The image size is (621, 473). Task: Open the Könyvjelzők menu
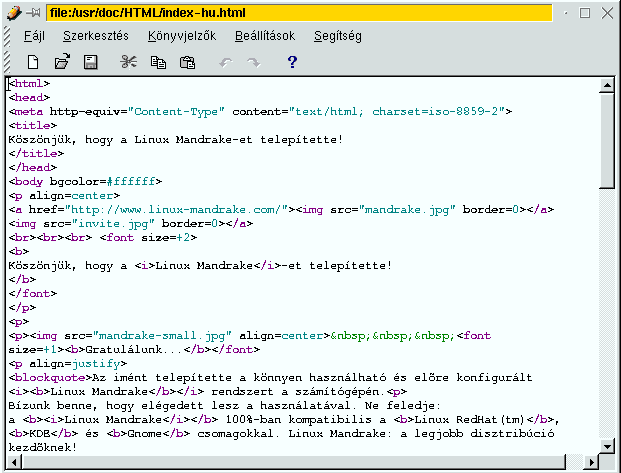click(x=182, y=36)
